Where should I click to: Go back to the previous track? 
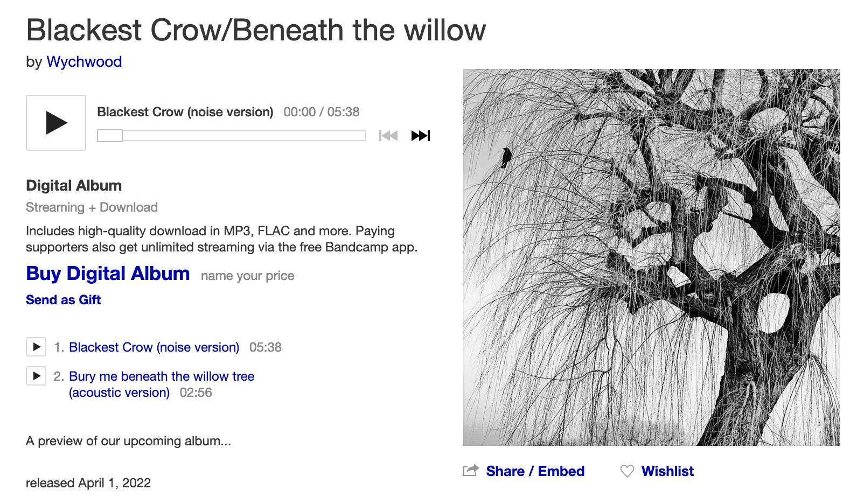pos(388,136)
